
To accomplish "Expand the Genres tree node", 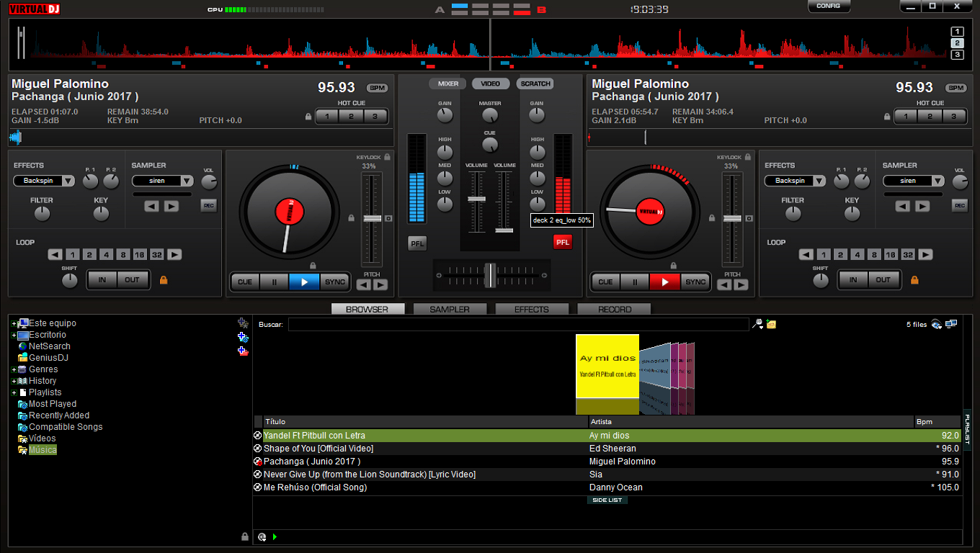I will click(14, 370).
